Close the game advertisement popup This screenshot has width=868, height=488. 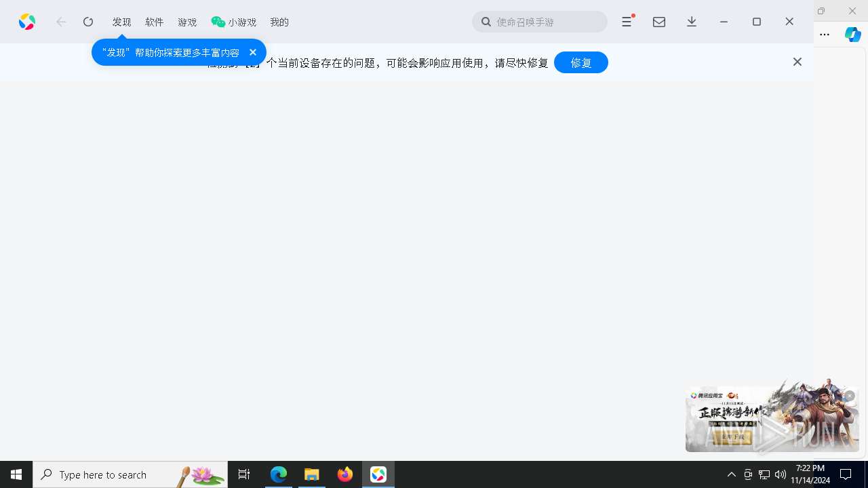(849, 396)
